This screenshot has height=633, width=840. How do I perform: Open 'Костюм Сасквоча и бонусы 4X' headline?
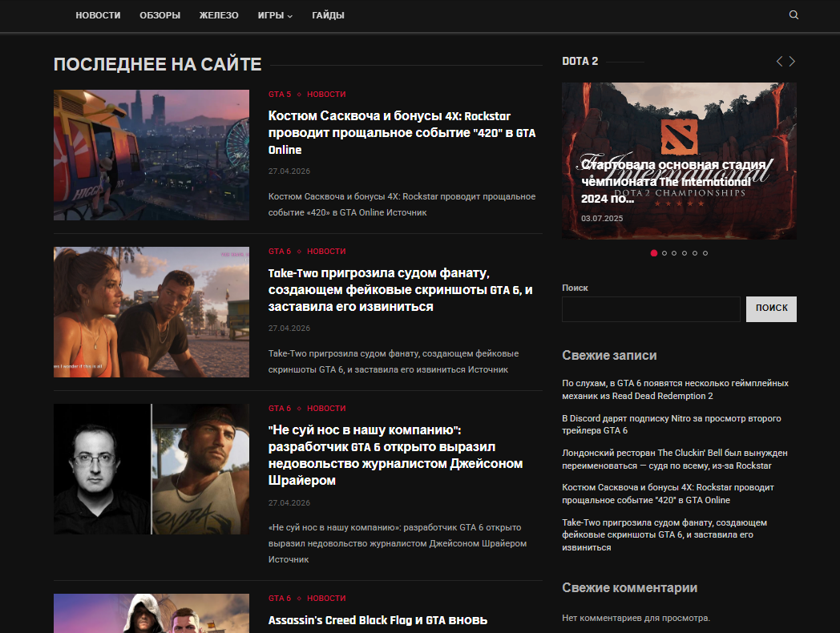(x=402, y=133)
